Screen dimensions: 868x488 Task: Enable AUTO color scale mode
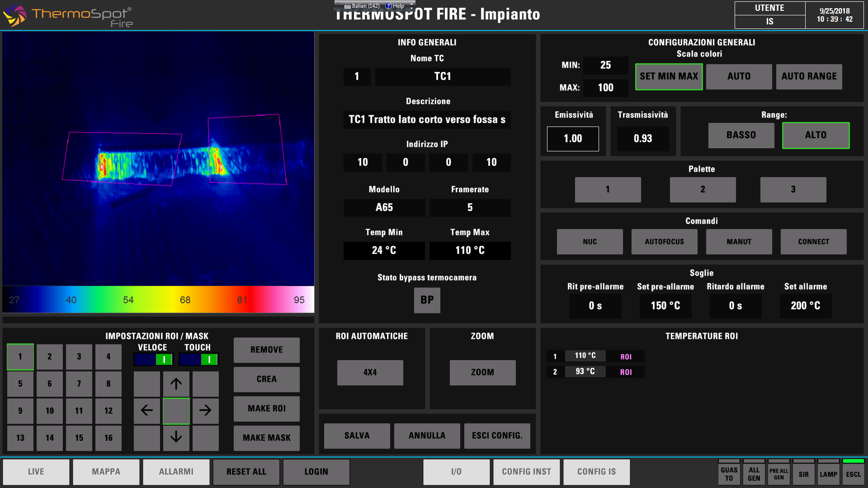[x=739, y=76]
